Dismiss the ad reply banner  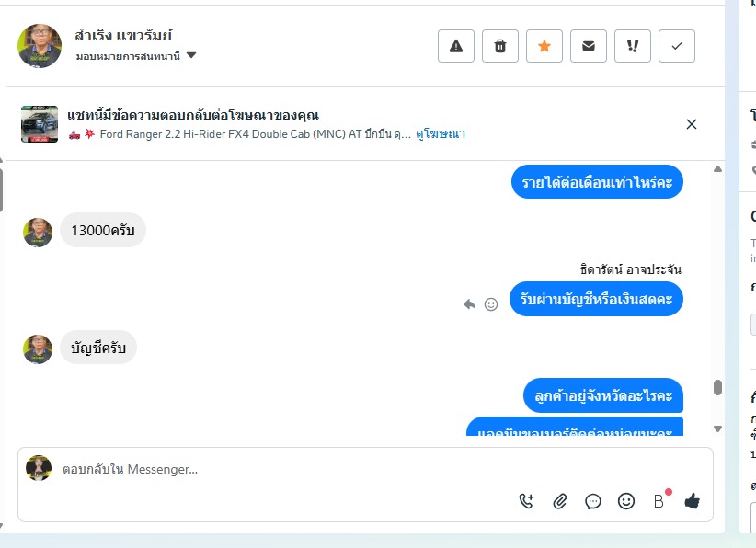(691, 124)
